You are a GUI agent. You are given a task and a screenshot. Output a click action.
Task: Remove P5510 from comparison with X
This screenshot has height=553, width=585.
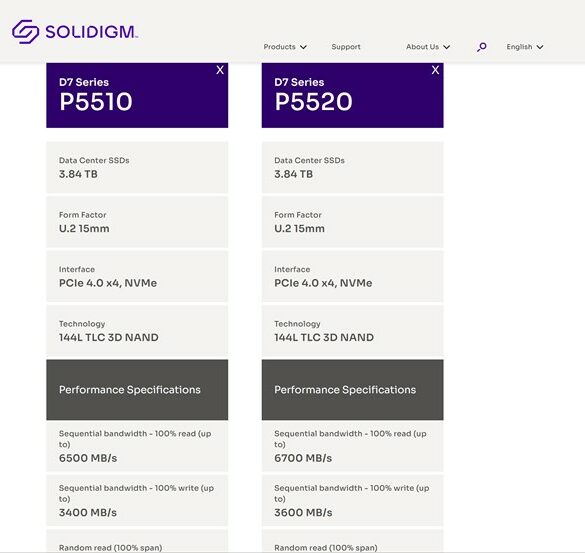[x=220, y=70]
